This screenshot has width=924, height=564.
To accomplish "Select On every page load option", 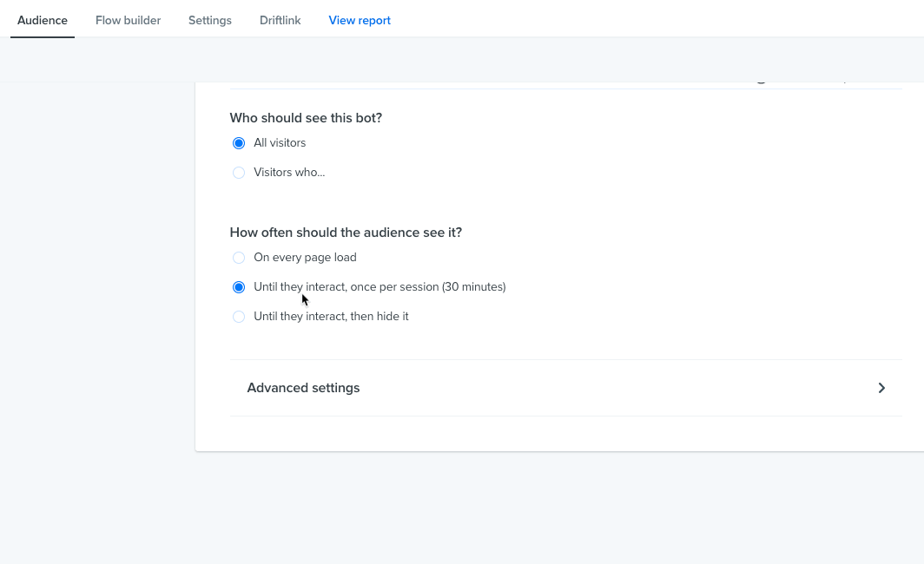I will pos(239,258).
